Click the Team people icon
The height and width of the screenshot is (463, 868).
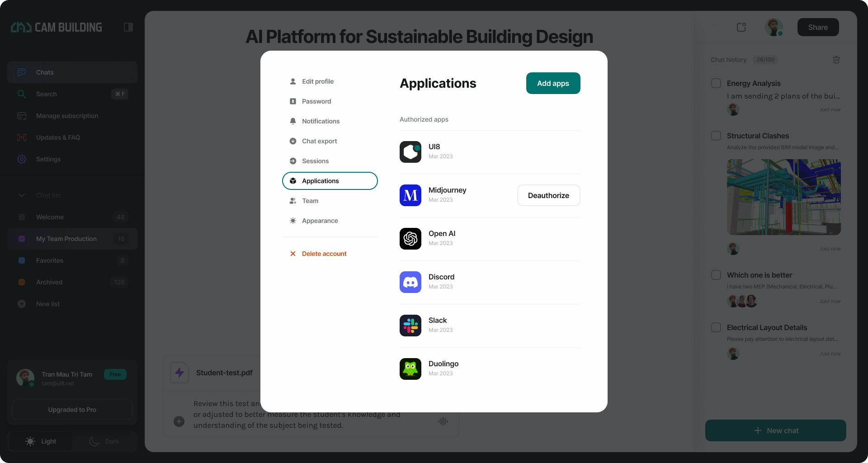293,201
